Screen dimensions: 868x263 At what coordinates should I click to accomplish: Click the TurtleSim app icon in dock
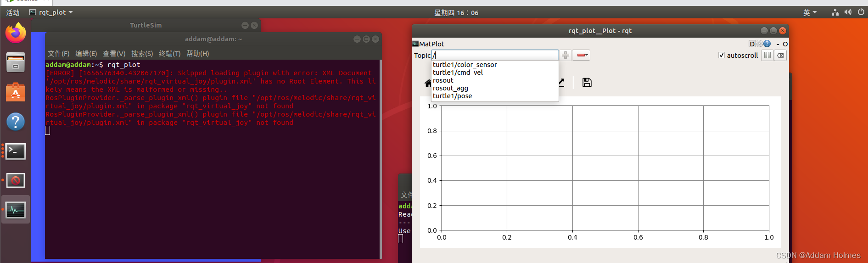tap(16, 180)
